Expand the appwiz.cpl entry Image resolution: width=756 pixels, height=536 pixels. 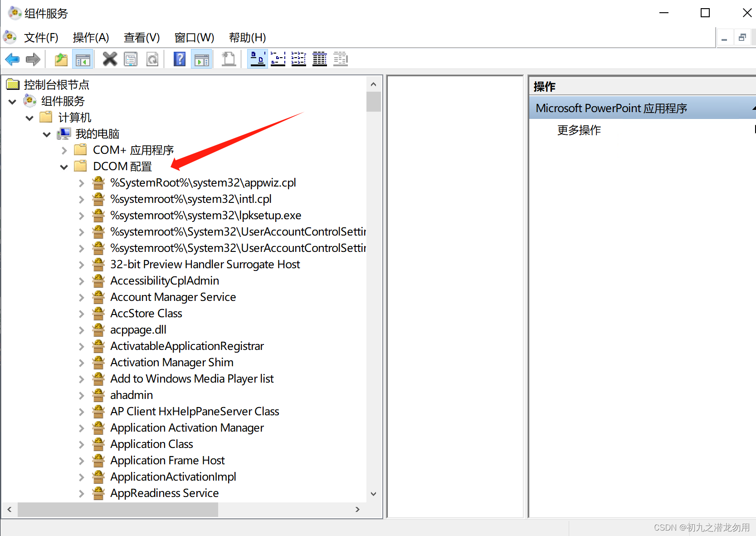click(x=81, y=183)
